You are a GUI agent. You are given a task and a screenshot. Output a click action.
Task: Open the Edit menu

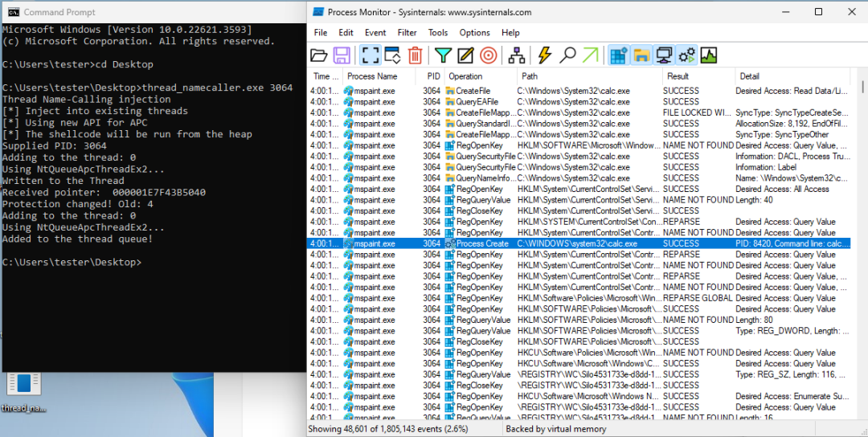click(346, 33)
